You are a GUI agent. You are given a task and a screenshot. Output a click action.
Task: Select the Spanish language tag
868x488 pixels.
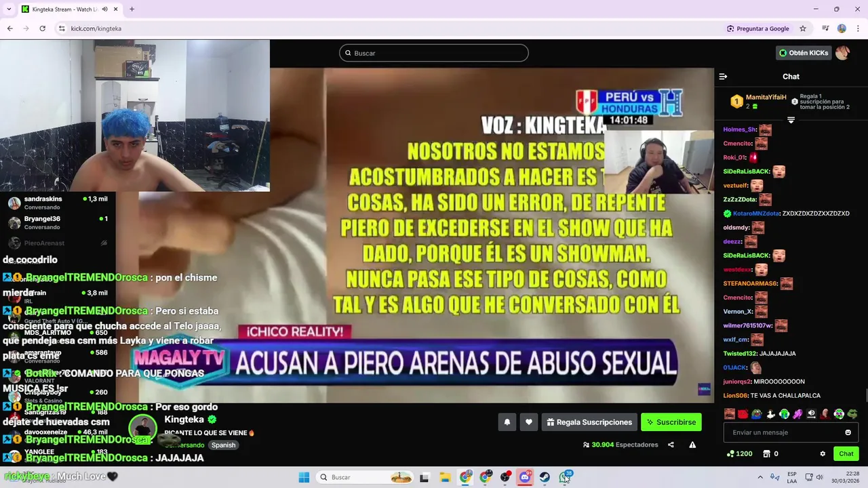point(223,445)
